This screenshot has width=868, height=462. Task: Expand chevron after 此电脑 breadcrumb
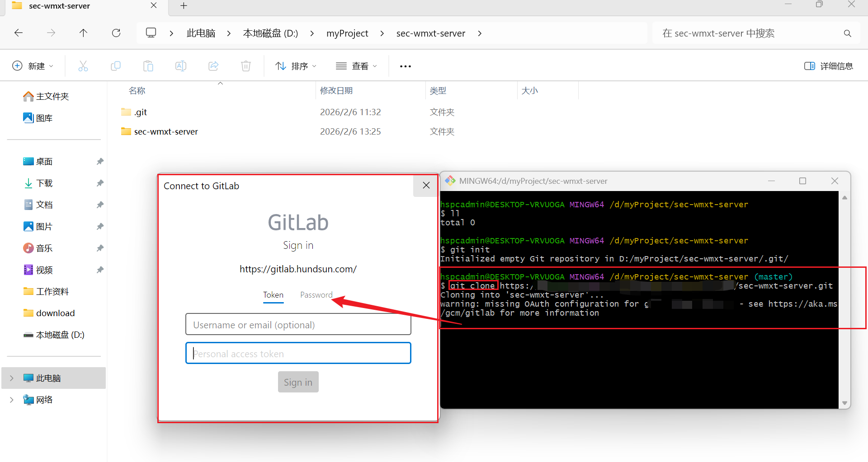[229, 33]
